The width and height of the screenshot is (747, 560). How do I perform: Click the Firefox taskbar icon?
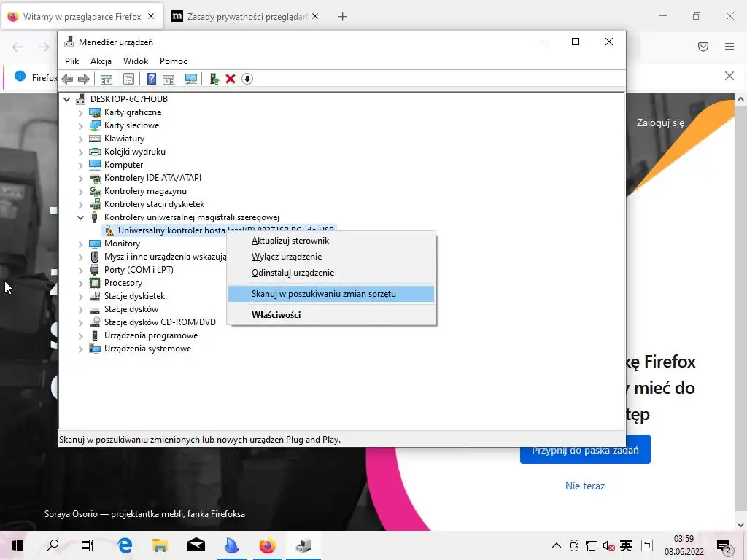tap(267, 545)
